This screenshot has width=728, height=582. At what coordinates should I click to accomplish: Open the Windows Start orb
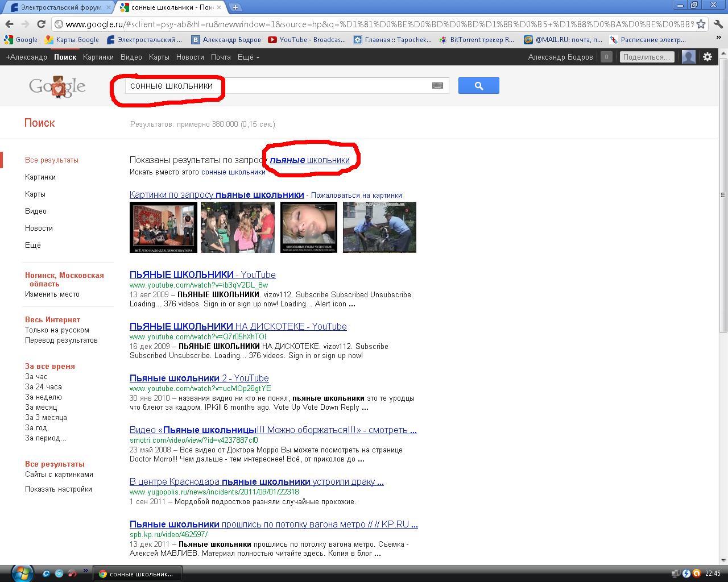tap(22, 572)
